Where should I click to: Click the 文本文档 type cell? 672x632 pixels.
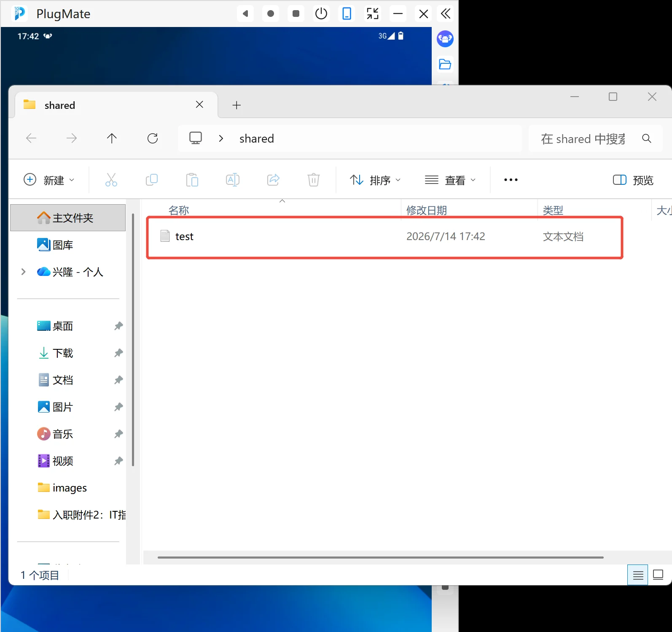coord(563,236)
